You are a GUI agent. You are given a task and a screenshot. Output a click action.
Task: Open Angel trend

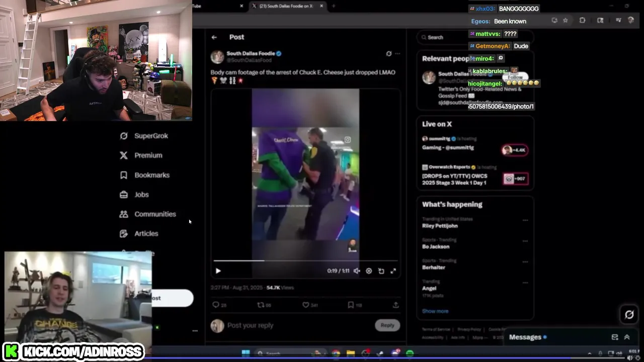click(x=430, y=289)
